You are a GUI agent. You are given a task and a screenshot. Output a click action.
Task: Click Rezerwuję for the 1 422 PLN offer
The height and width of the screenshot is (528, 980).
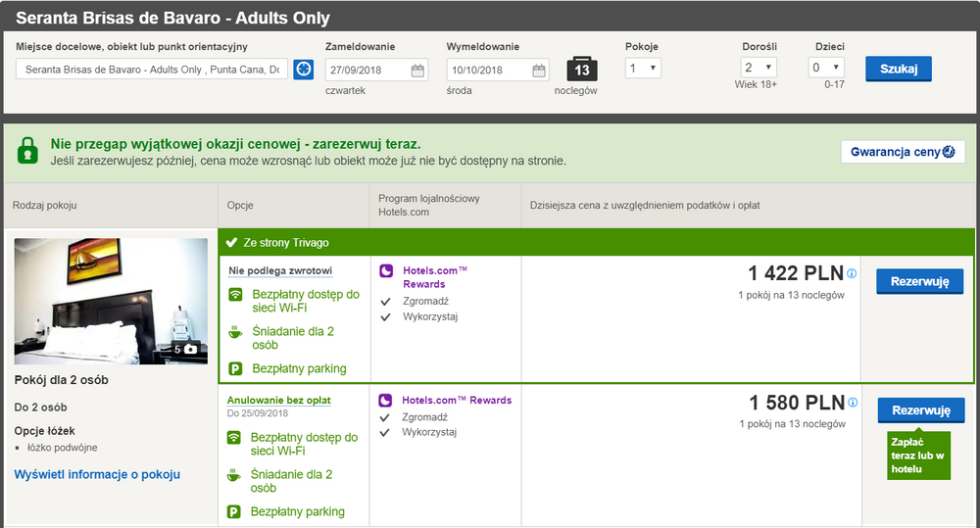[x=920, y=281]
